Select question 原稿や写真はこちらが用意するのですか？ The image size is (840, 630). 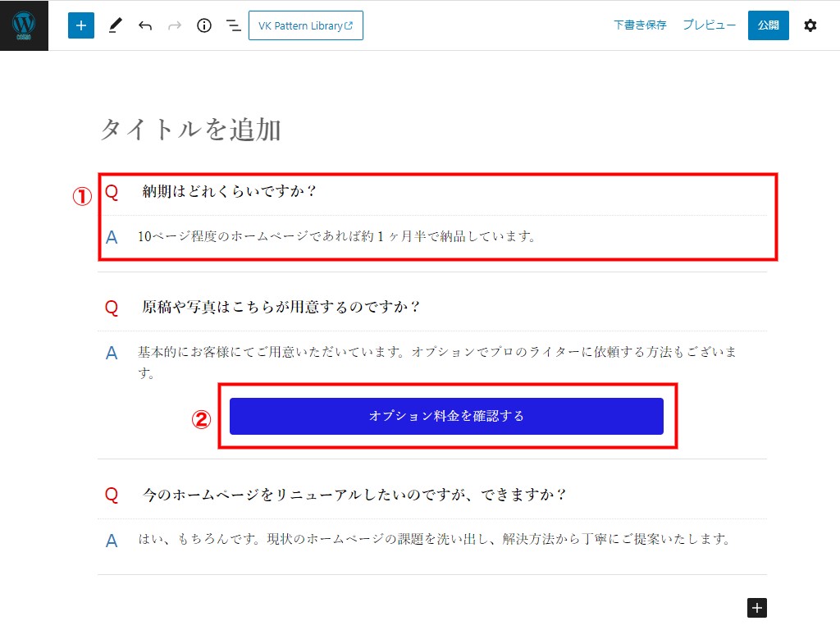281,307
